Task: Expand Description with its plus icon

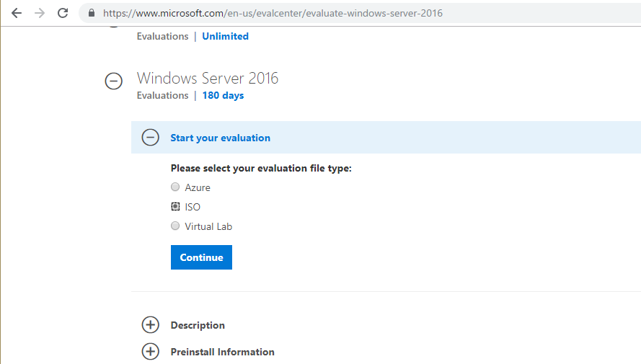Action: tap(150, 325)
